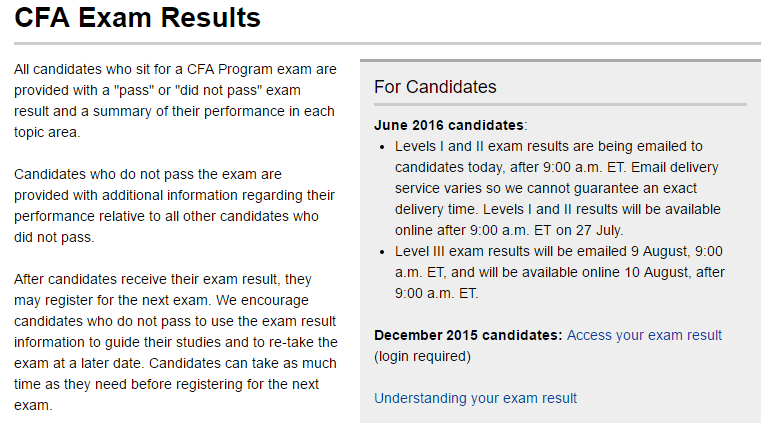Click the bullet marker before Levels I and II
Viewport: 772px width, 436px height.
[385, 146]
